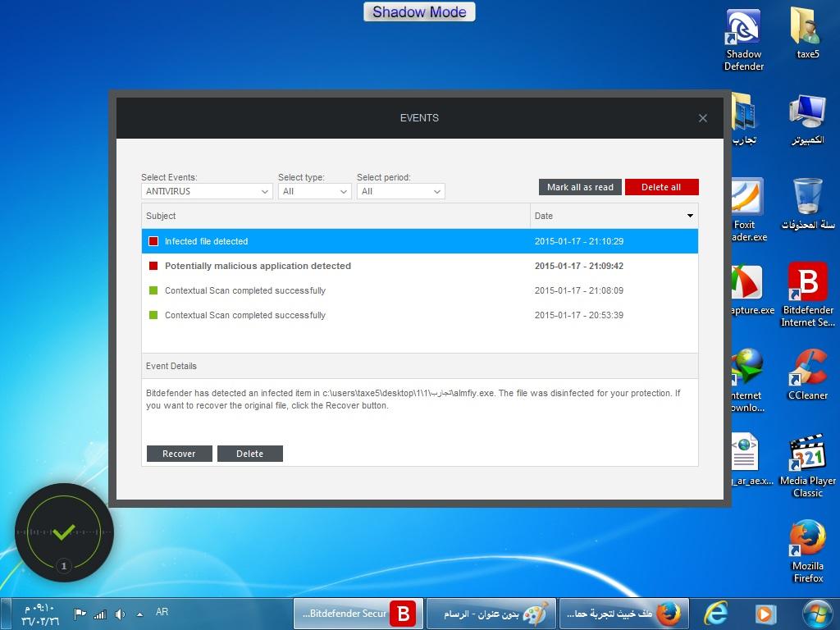This screenshot has height=630, width=840.
Task: Open the Windows Start menu
Action: [818, 614]
